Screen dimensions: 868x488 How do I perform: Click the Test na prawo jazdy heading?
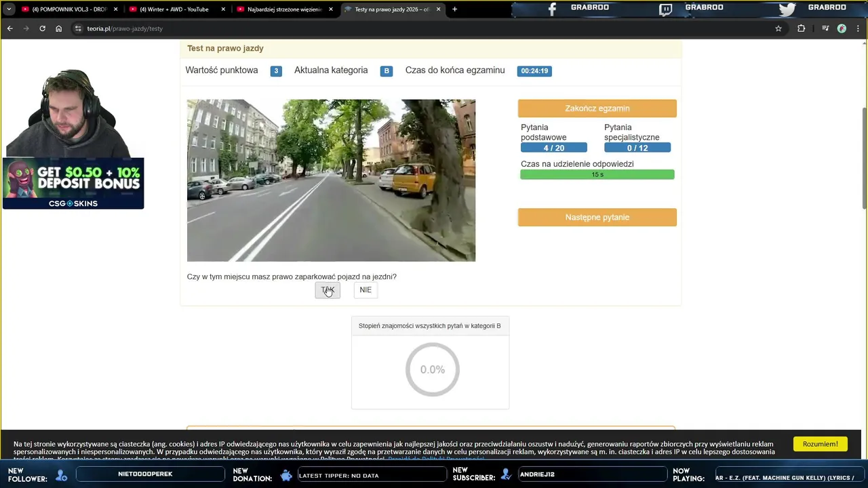225,48
